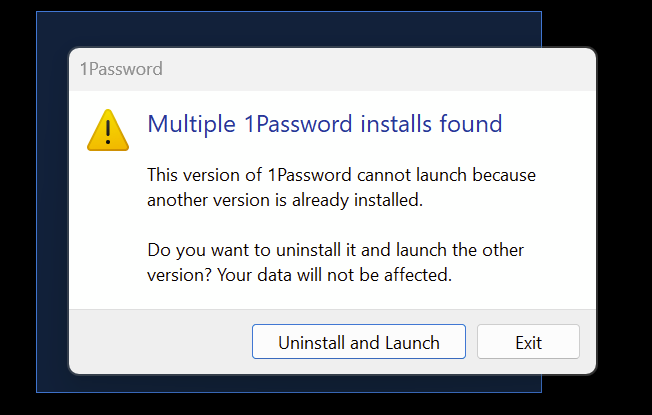Click the word "Launch" on the primary button

[412, 342]
